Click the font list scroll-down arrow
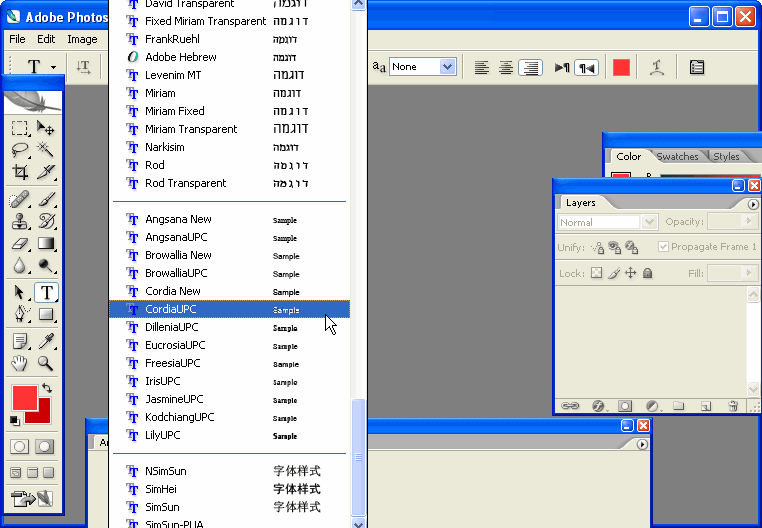762x528 pixels. click(359, 524)
